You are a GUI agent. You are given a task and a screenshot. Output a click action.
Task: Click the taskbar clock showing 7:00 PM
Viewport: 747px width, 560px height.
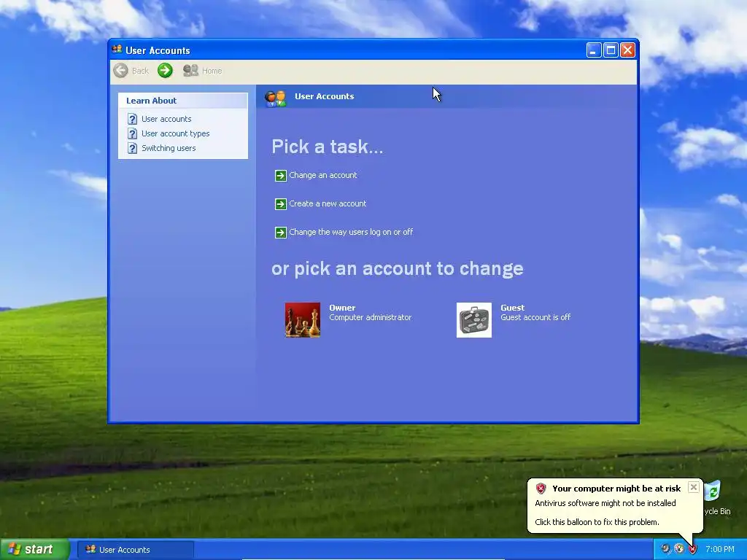720,549
